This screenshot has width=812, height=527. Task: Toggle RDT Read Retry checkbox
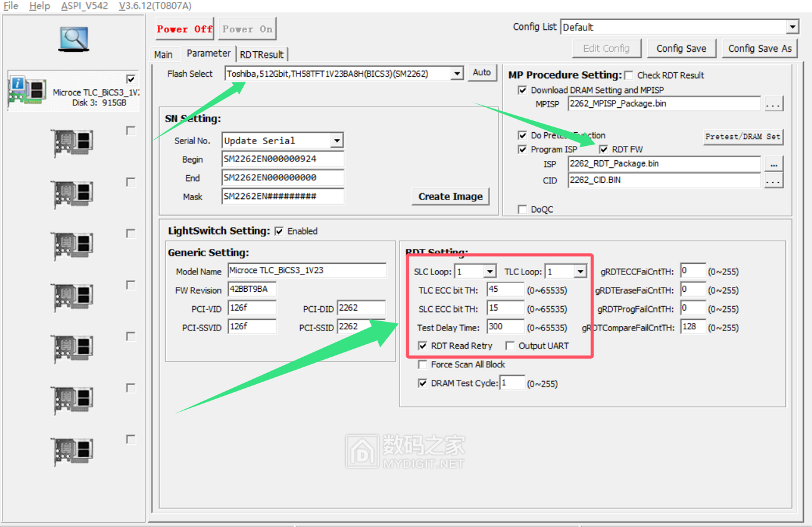(423, 346)
